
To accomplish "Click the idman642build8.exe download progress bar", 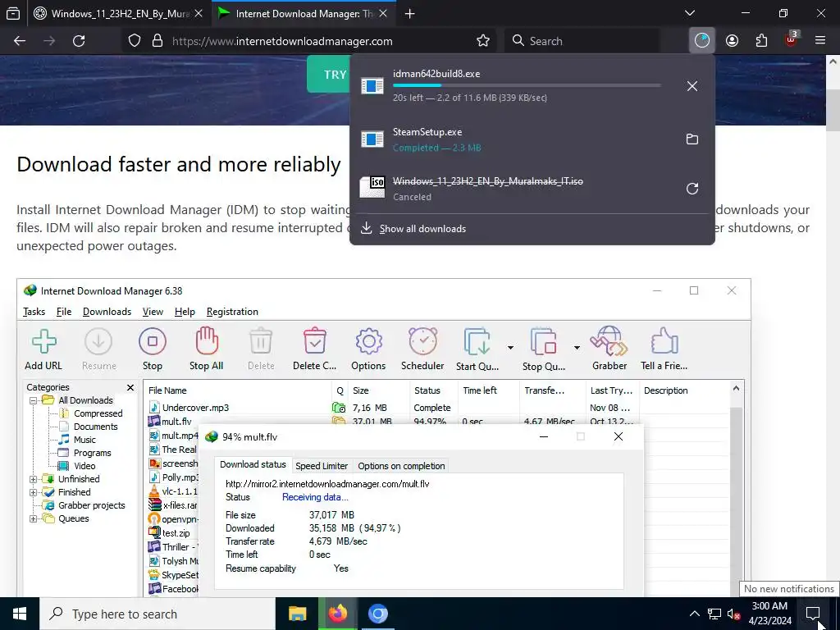I will [x=527, y=85].
